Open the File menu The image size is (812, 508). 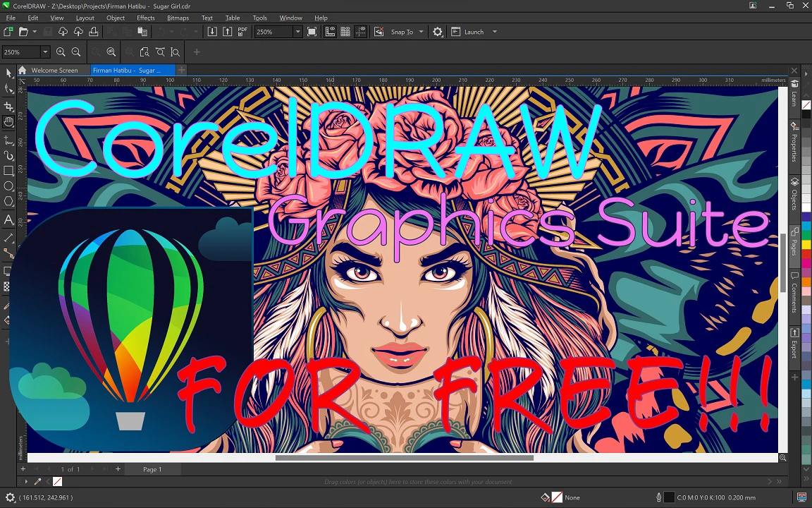pos(11,18)
